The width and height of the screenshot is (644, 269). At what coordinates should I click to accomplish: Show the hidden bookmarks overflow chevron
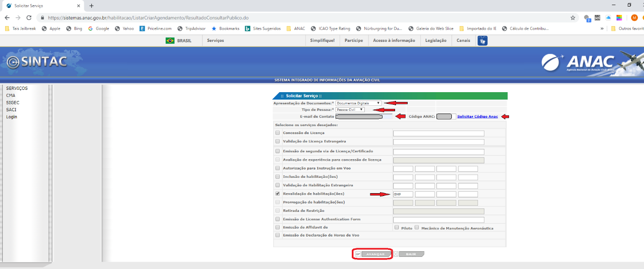(602, 28)
